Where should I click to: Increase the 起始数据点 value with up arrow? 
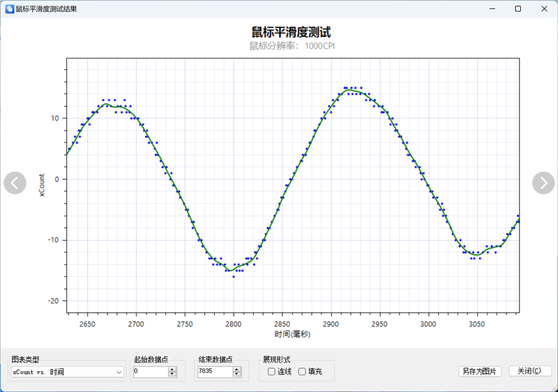coord(172,370)
